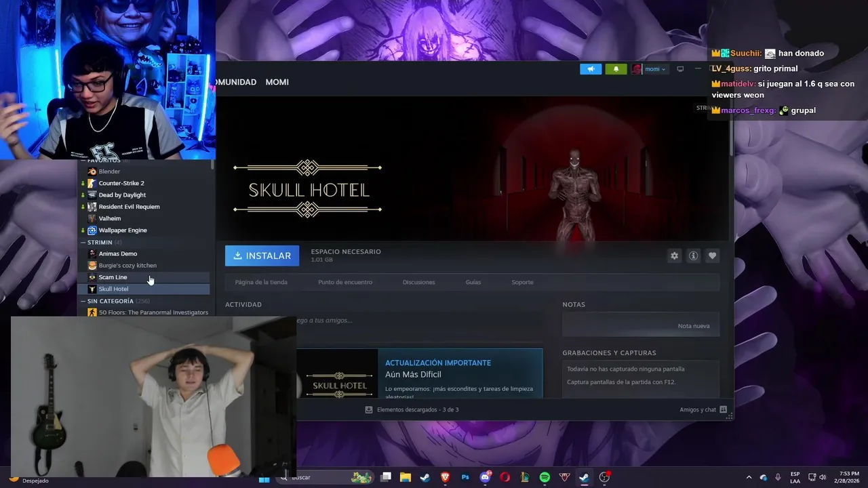Open Aún Más Difícil update headline
Image resolution: width=868 pixels, height=488 pixels.
(x=413, y=374)
